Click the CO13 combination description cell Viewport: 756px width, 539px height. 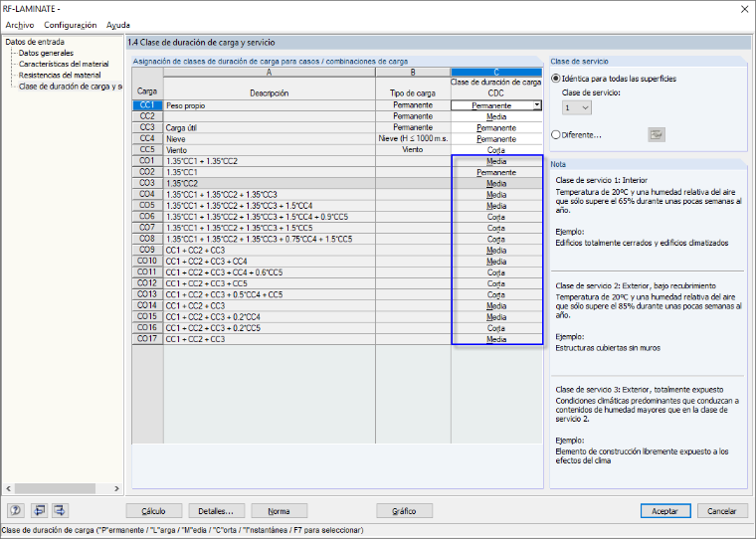pyautogui.click(x=269, y=294)
